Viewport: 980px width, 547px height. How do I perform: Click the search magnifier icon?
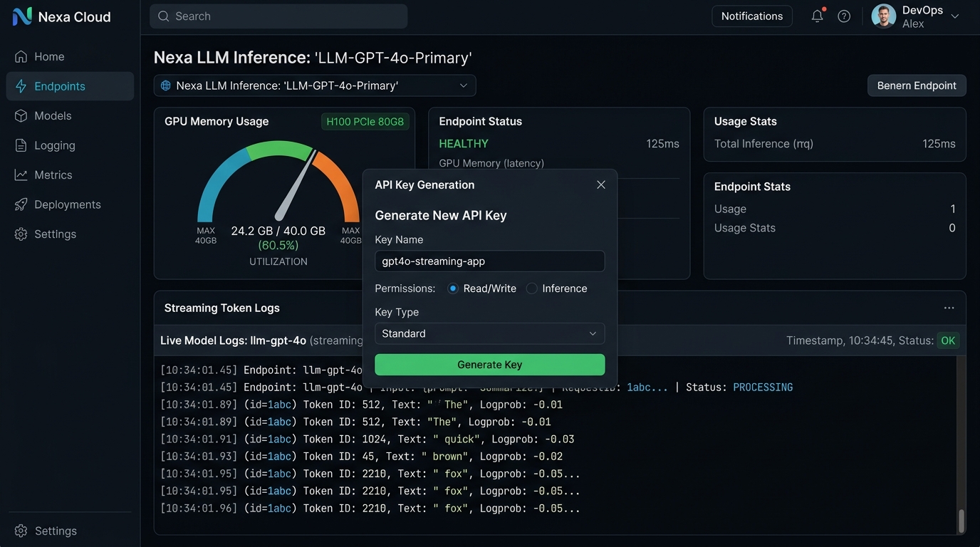[x=164, y=16]
